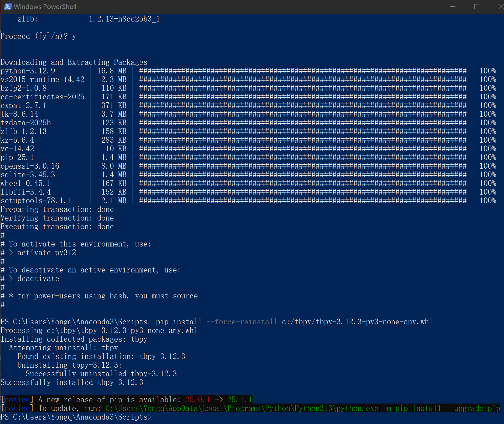Click 'Attempting uninstall: tbpy' line
504x424 pixels.
coord(64,348)
